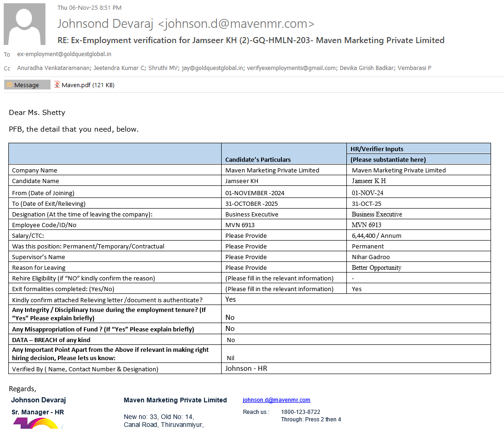
Task: Click 'No' in DATA – BREACH row
Action: pyautogui.click(x=231, y=340)
